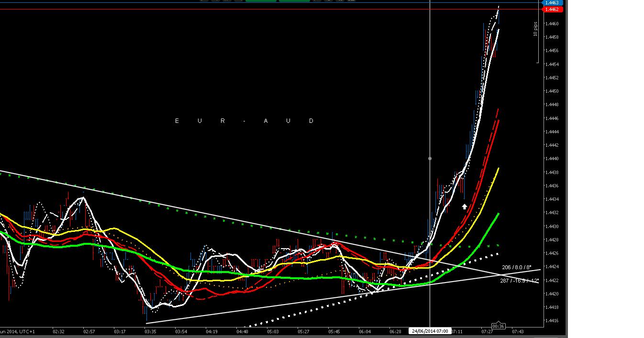Image resolution: width=644 pixels, height=338 pixels.
Task: Click the 1.4460 price axis value
Action: click(x=552, y=23)
